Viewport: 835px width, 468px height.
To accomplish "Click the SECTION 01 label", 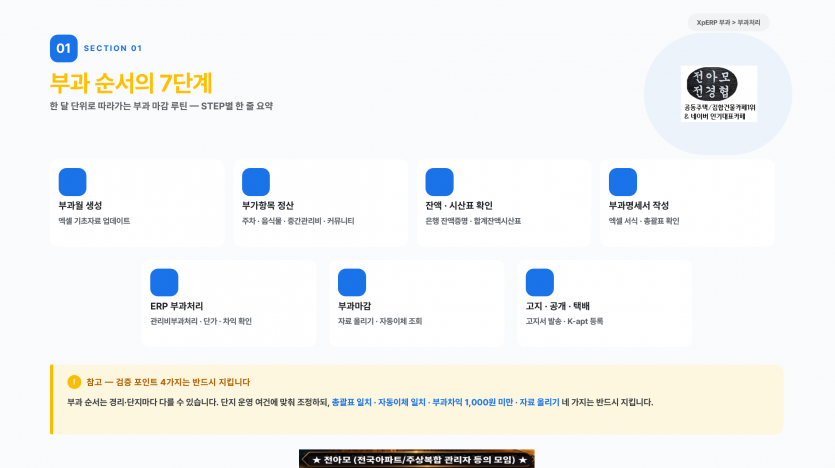I will click(x=113, y=48).
